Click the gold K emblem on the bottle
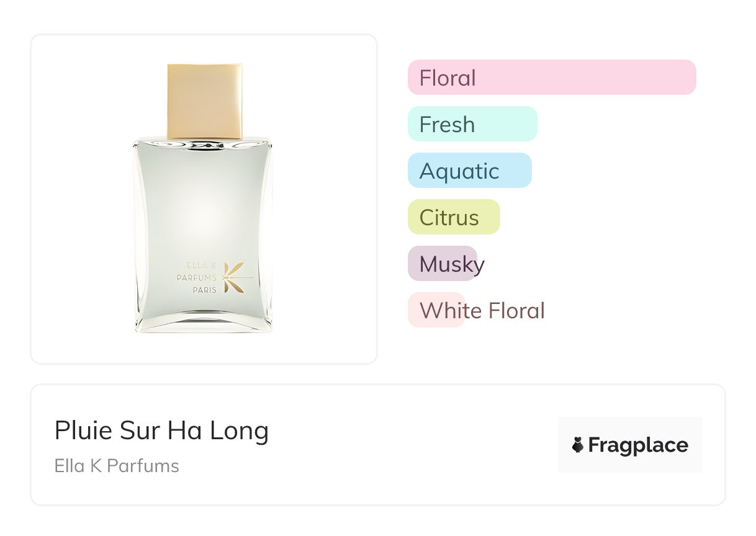The width and height of the screenshot is (756, 536). (x=233, y=277)
